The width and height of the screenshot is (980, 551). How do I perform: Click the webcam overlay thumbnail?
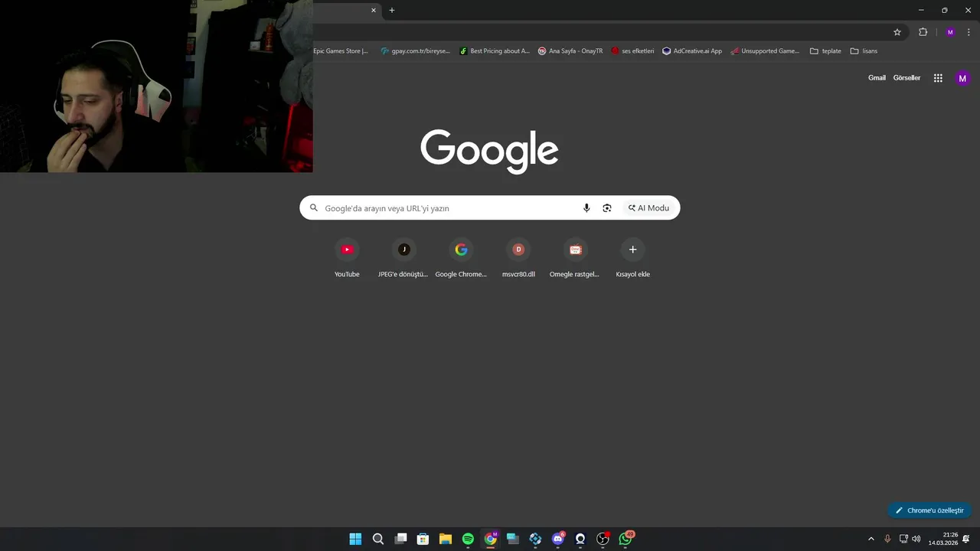(156, 86)
